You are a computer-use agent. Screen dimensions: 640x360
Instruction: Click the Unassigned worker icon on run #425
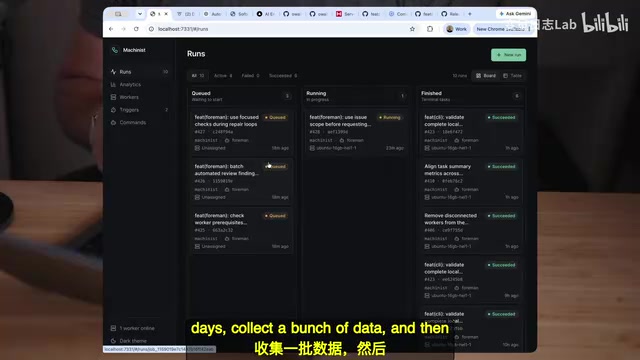pyautogui.click(x=197, y=247)
